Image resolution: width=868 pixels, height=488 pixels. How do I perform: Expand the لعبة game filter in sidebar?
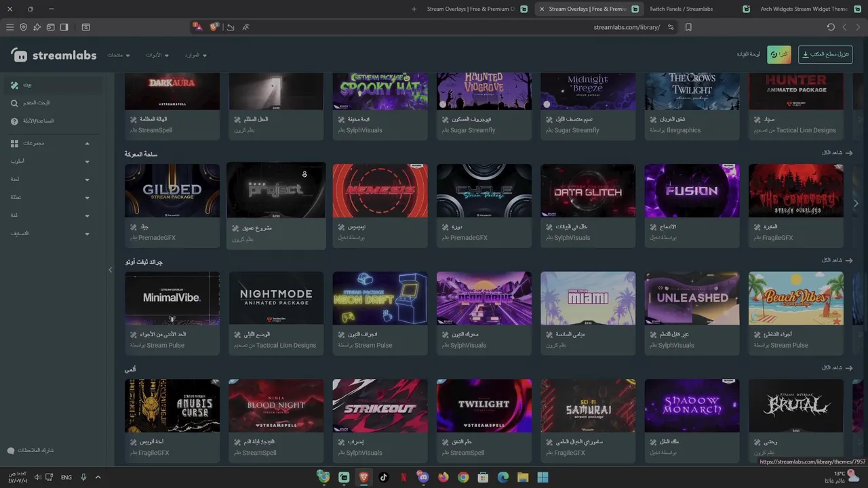[87, 180]
